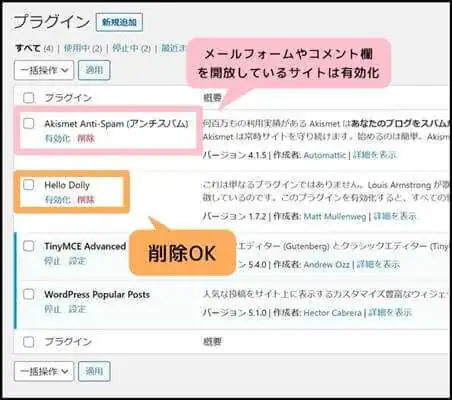Image resolution: width=452 pixels, height=400 pixels.
Task: Open the Automattic author link
Action: pyautogui.click(x=325, y=155)
